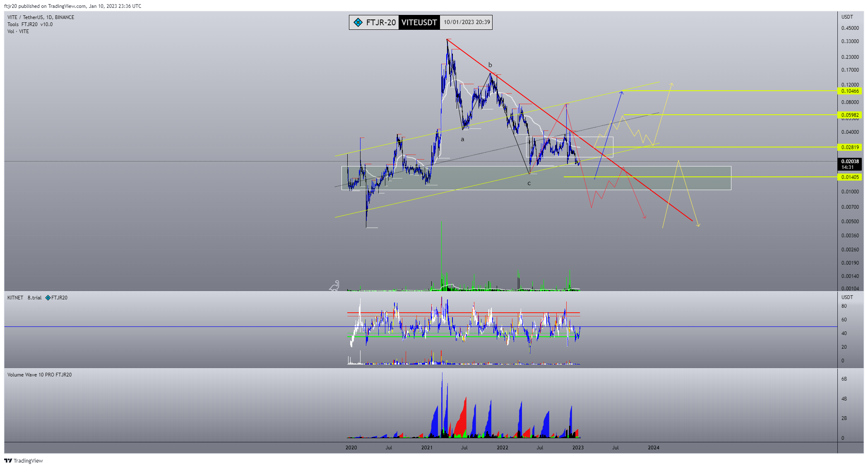Image resolution: width=868 pixels, height=468 pixels.
Task: Select the Tools FTJR20 v10.0 indicator label
Action: click(x=30, y=24)
